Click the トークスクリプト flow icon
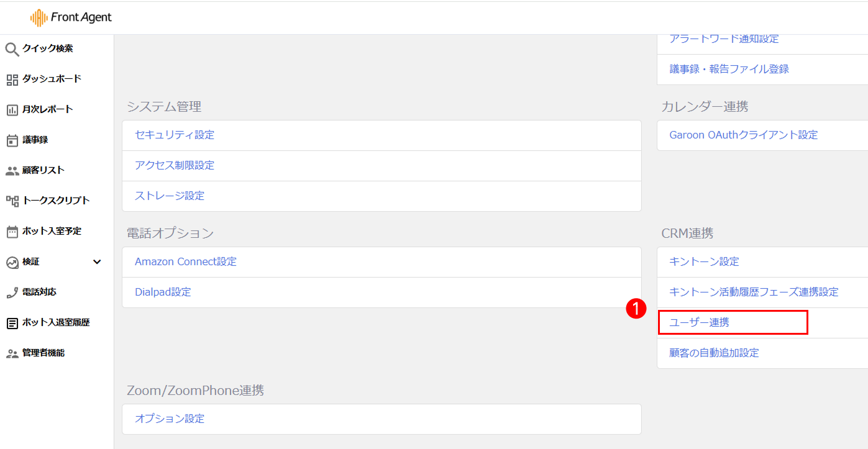 coord(12,201)
